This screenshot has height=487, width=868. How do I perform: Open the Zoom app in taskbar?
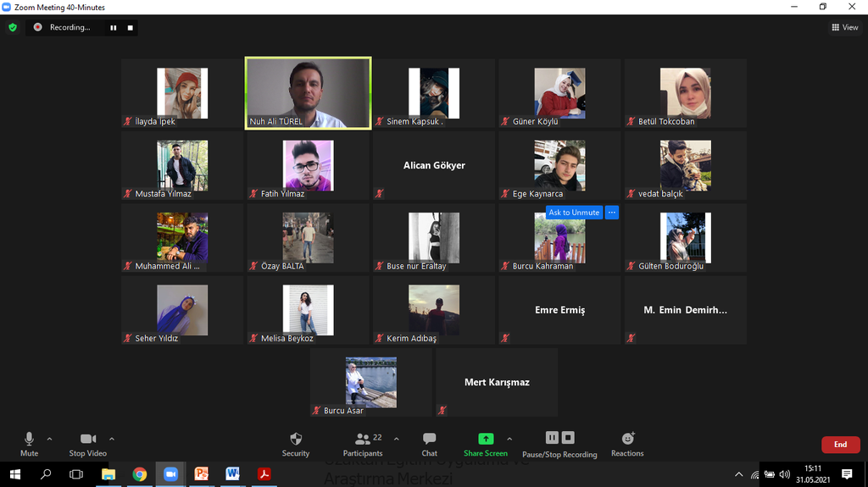[170, 474]
